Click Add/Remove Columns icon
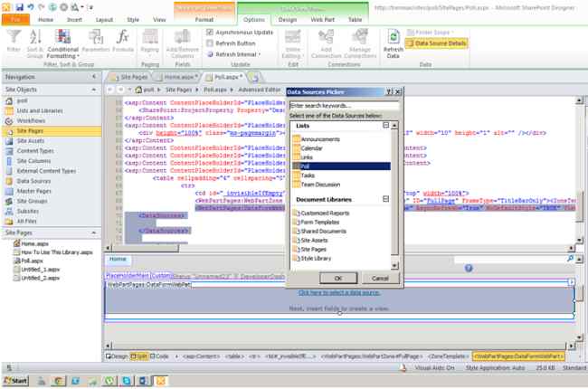The width and height of the screenshot is (588, 389). 183,43
